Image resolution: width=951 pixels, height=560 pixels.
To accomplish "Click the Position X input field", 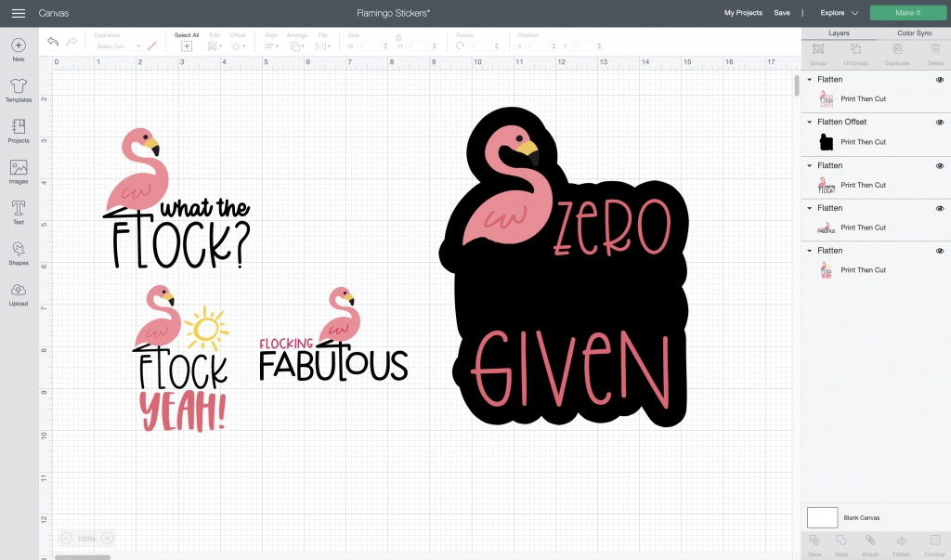I will point(541,46).
